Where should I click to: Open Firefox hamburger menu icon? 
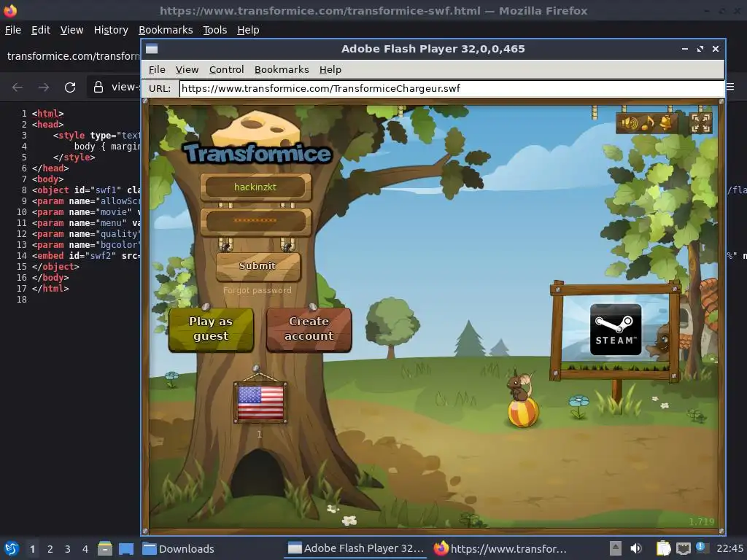coord(730,87)
